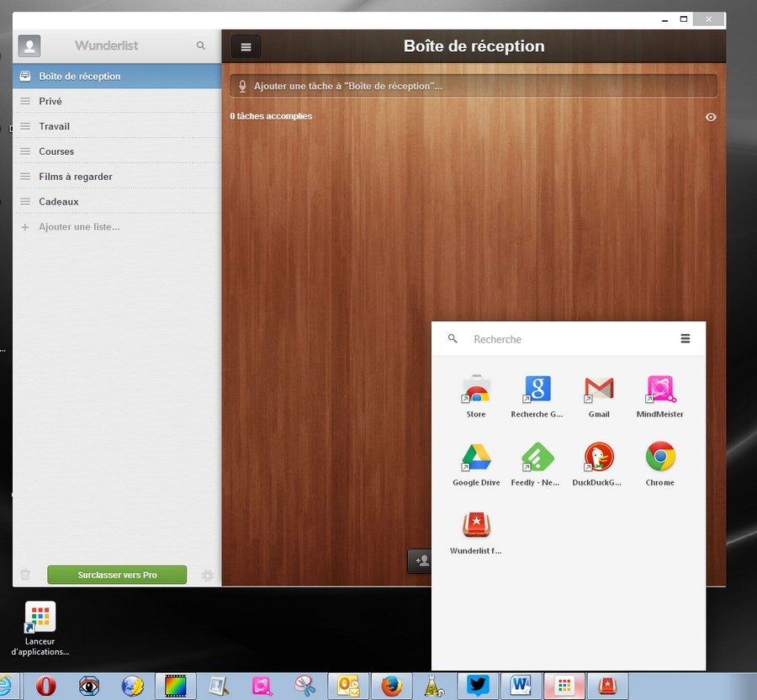Click the Recherche search field in launcher
The image size is (757, 700).
pos(564,339)
